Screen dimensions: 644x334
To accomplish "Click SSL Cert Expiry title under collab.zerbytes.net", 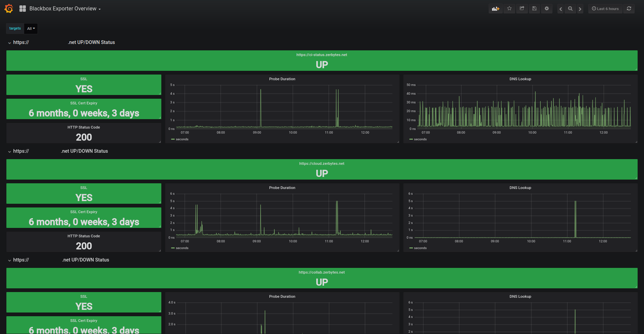I will 84,321.
